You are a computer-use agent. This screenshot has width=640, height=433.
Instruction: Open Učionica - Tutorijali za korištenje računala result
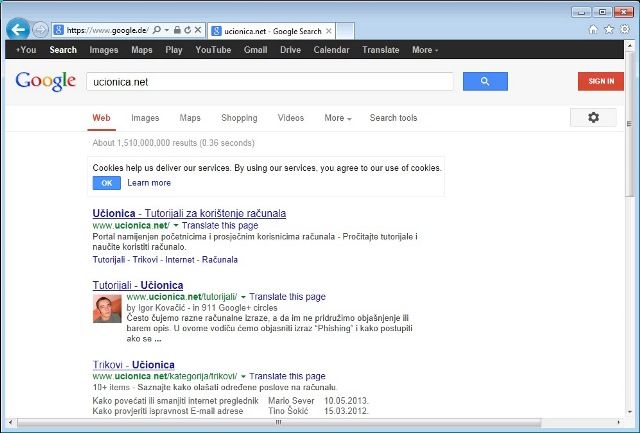pyautogui.click(x=189, y=213)
